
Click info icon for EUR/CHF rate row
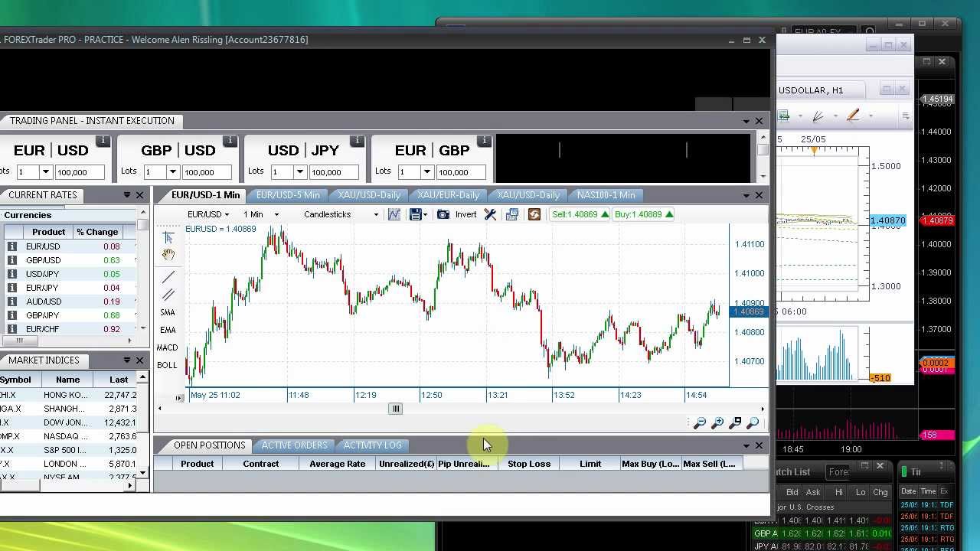pos(12,329)
